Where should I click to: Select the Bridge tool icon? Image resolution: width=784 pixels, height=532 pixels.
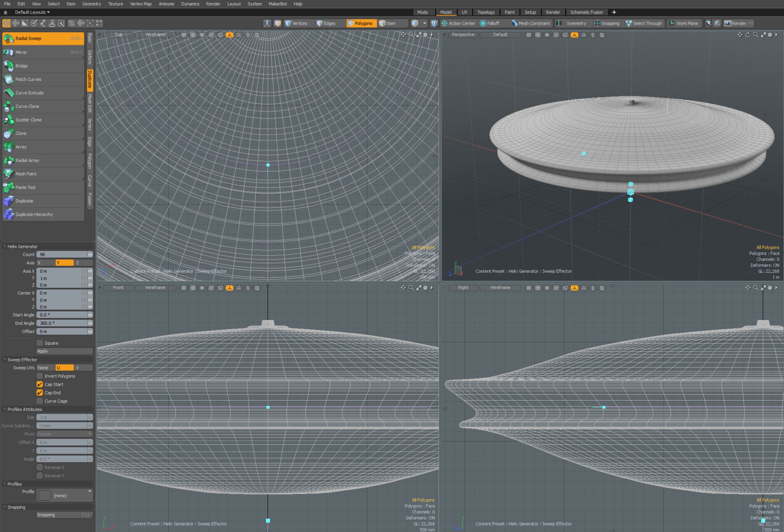click(9, 66)
